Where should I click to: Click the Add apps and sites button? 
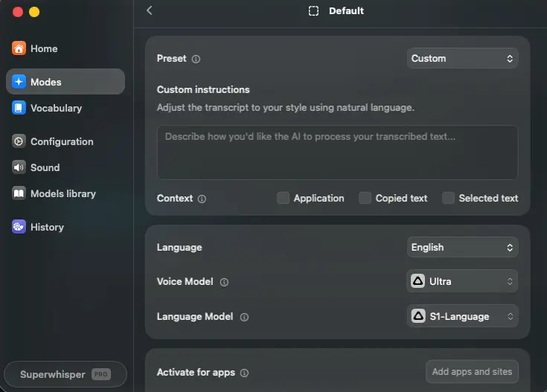click(x=472, y=372)
